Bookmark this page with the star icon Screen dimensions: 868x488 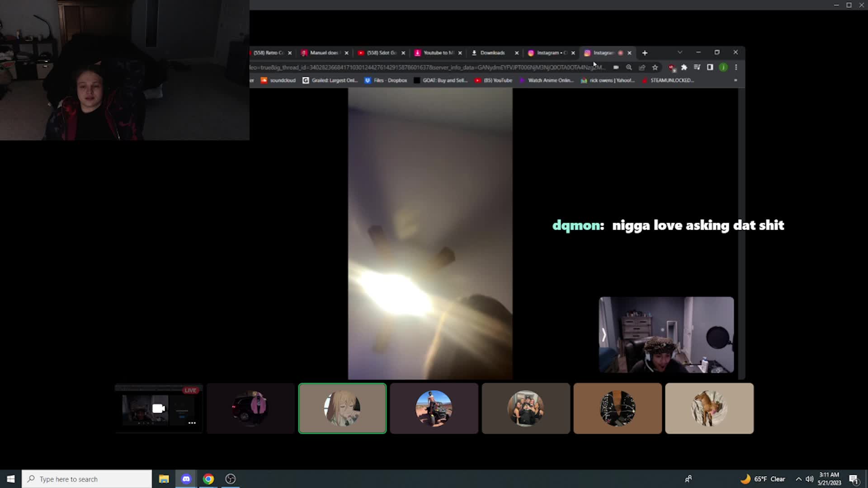tap(655, 67)
